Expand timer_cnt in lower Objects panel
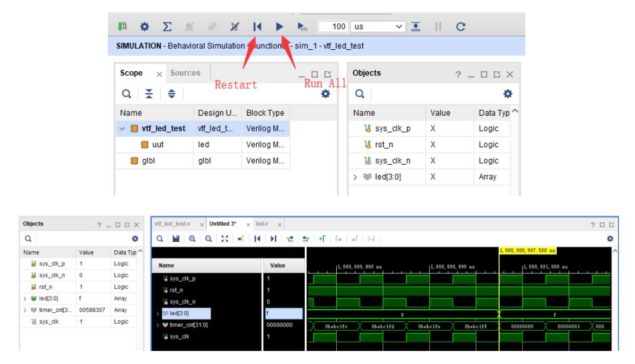This screenshot has height=364, width=635. coord(25,311)
